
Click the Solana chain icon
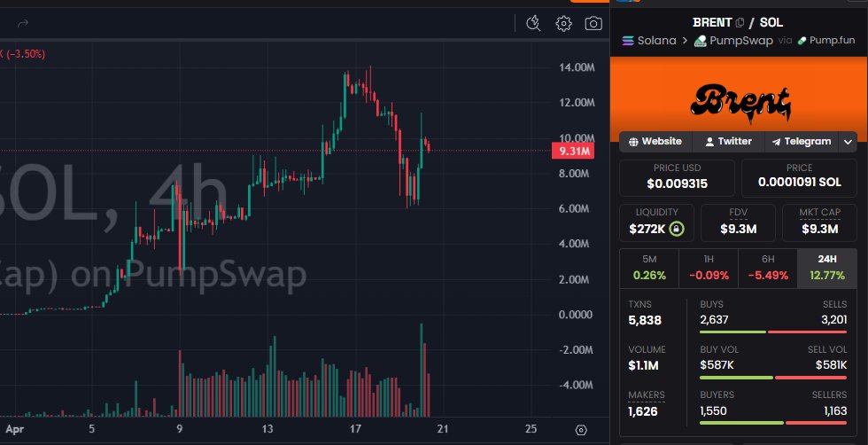click(x=630, y=41)
